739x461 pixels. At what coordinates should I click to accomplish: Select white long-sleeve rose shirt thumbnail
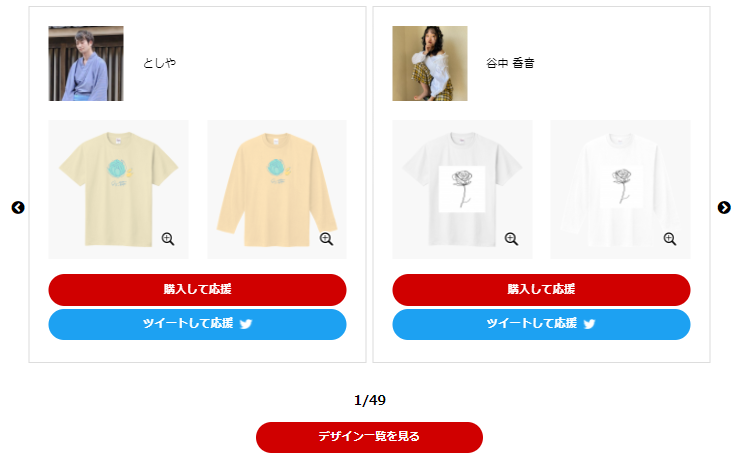tap(620, 189)
